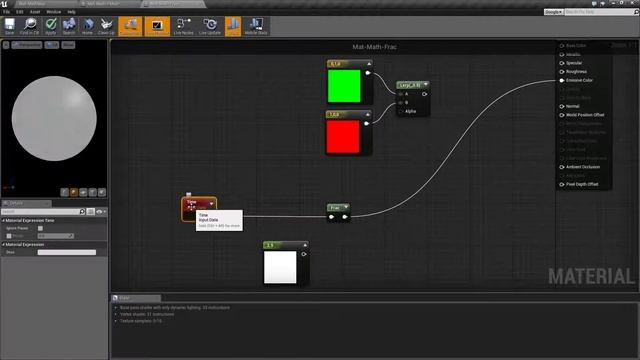The height and width of the screenshot is (360, 640).
Task: Click the Clean Up toolbar icon
Action: (x=107, y=27)
